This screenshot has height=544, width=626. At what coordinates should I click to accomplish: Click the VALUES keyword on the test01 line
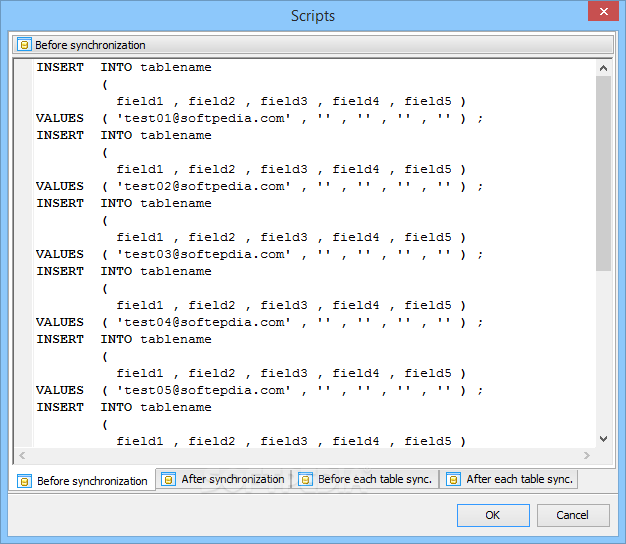point(60,119)
